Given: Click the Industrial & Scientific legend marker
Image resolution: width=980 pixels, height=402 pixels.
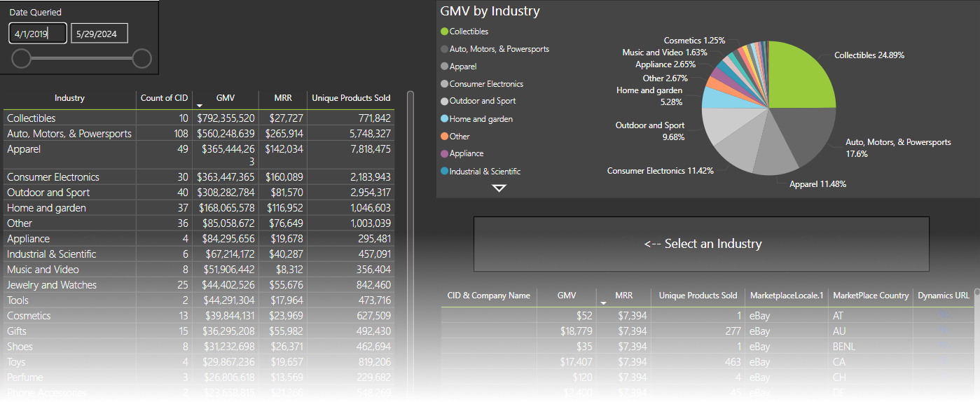Looking at the screenshot, I should tap(444, 172).
